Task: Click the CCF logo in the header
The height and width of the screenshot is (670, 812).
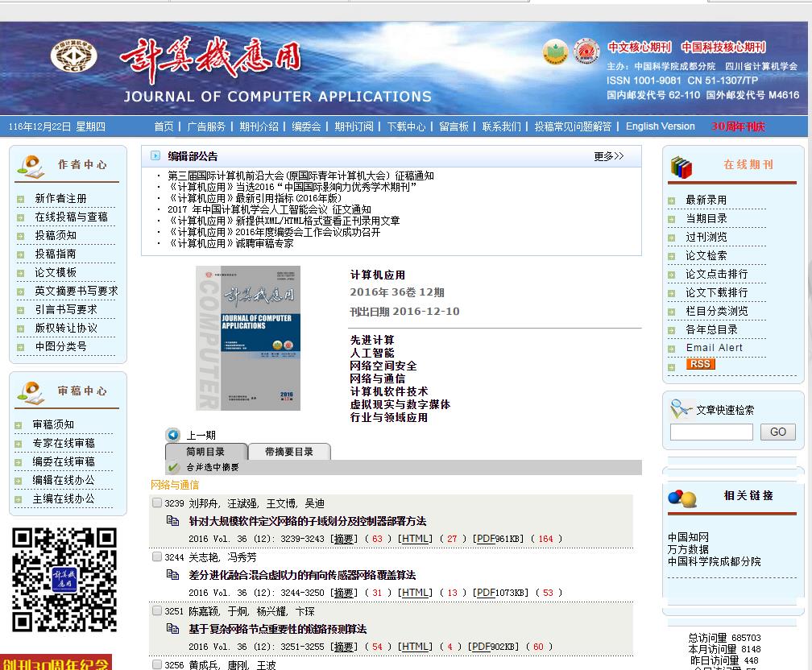Action: (x=73, y=56)
